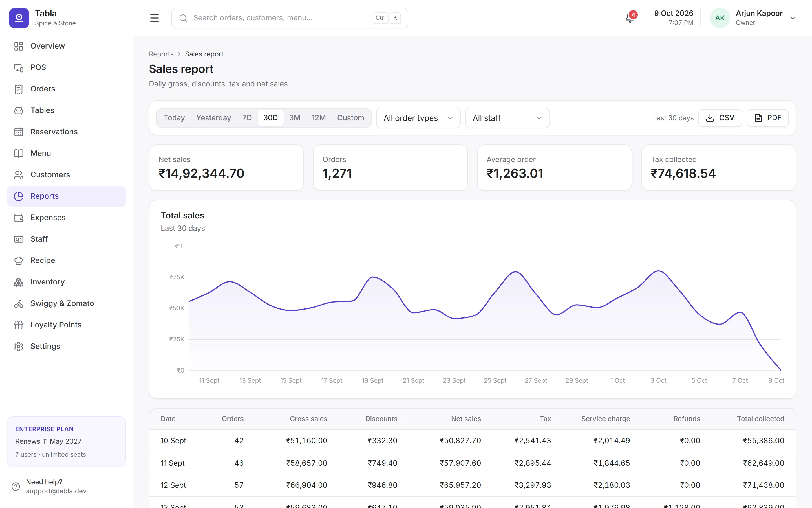Export report as CSV
Viewport: 812px width, 508px height.
point(720,118)
